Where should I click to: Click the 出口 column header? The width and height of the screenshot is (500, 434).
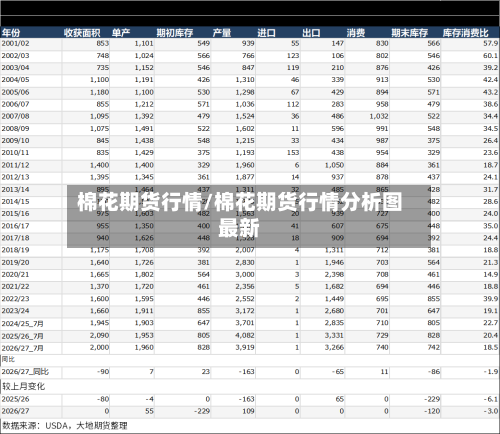click(x=311, y=33)
